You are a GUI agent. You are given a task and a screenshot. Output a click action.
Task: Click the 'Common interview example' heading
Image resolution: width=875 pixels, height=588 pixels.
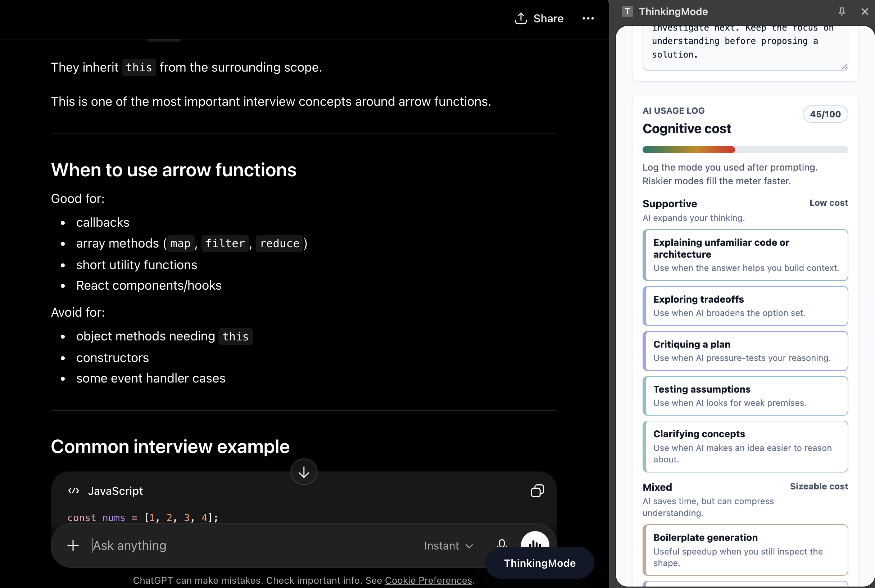pyautogui.click(x=170, y=447)
